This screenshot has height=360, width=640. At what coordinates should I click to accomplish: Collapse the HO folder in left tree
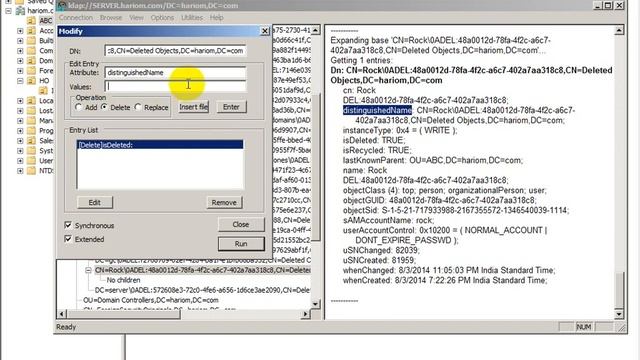pyautogui.click(x=20, y=81)
